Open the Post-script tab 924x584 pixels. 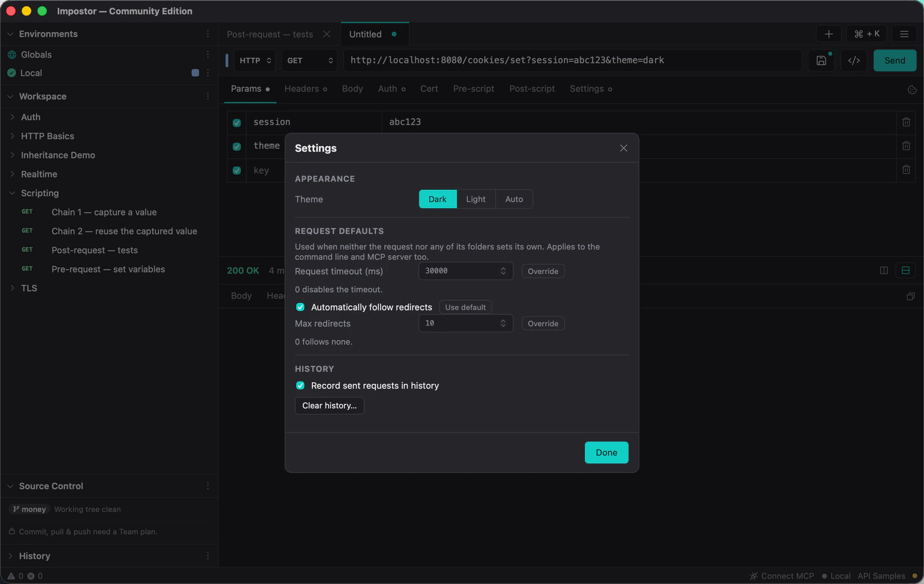(x=532, y=89)
